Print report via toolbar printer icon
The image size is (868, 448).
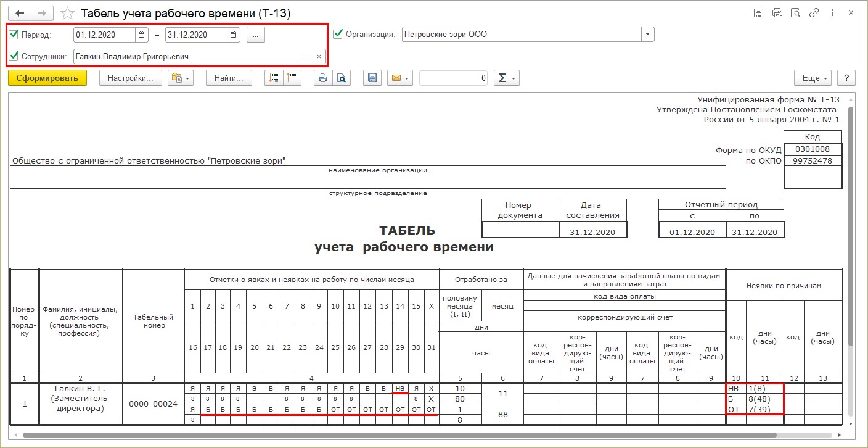(x=323, y=78)
